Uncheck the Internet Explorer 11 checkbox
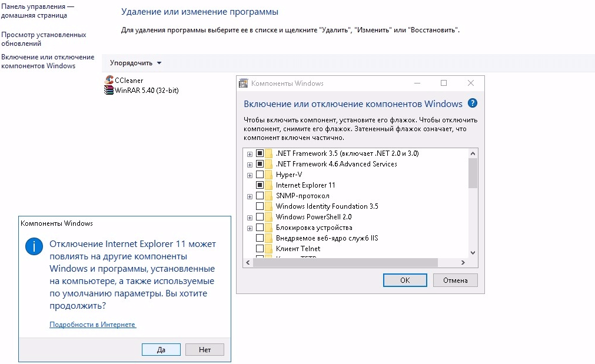This screenshot has height=364, width=595. coord(260,185)
